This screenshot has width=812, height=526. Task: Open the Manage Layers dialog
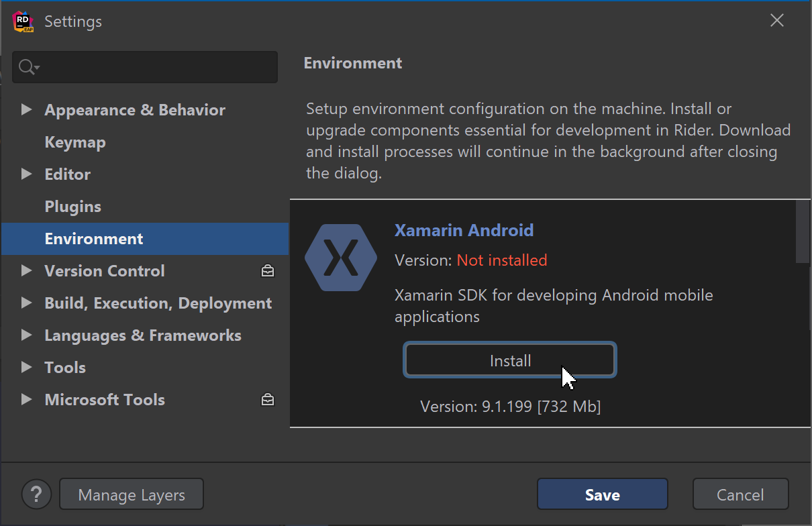(x=131, y=494)
